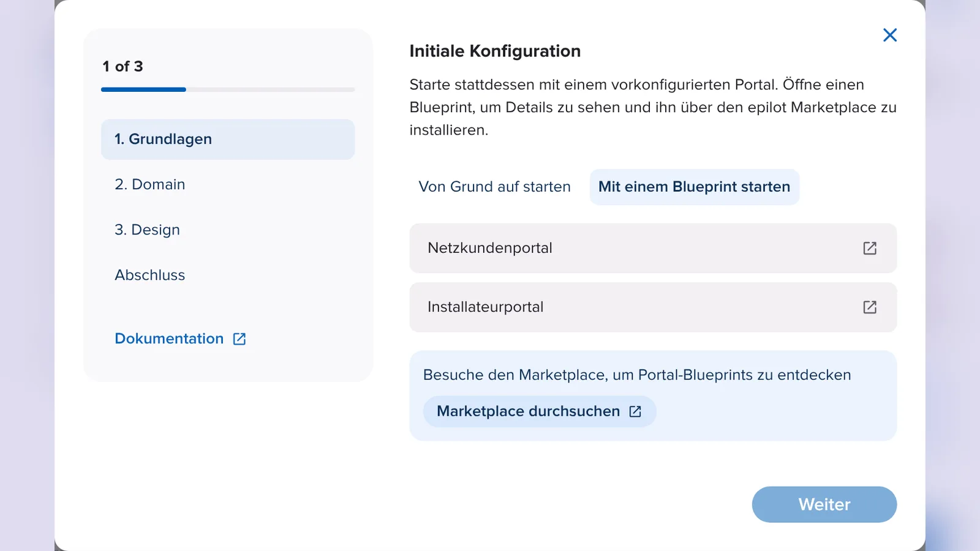Click the Dokumentation external link icon

coord(239,339)
